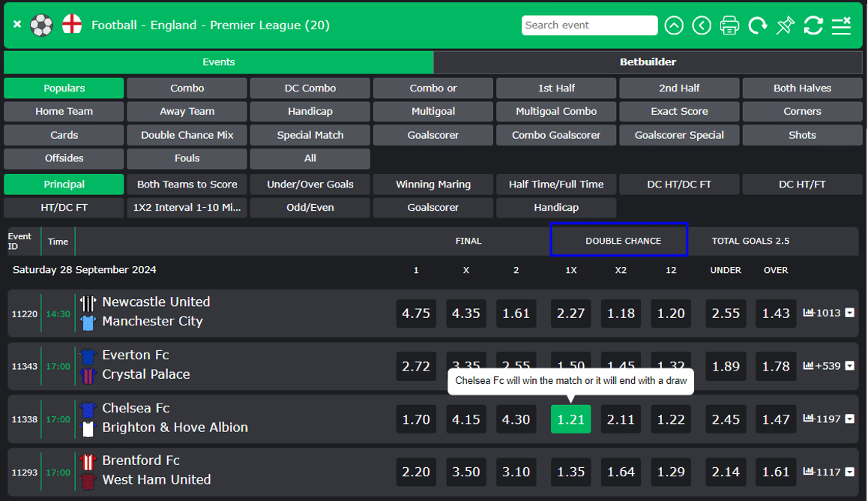Open statistics chart icon for Newcastle match

(x=809, y=313)
